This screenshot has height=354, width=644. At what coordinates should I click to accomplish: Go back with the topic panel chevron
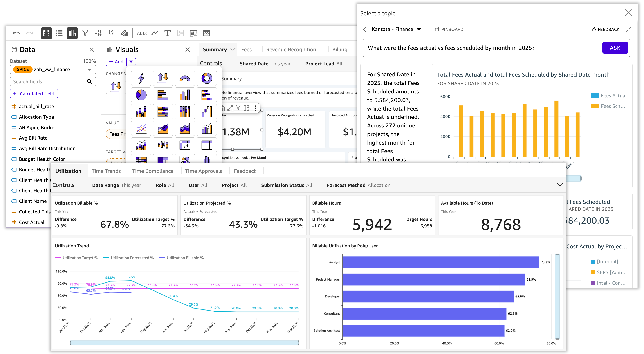365,29
